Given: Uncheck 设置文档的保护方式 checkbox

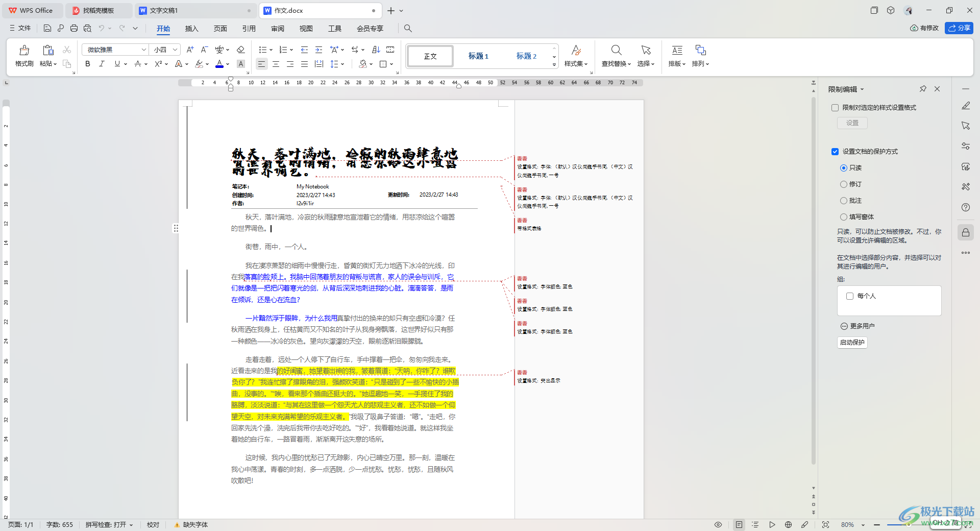Looking at the screenshot, I should [x=835, y=152].
